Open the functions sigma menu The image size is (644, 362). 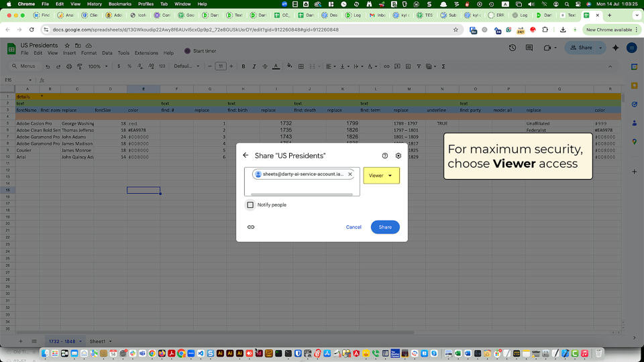(x=443, y=66)
